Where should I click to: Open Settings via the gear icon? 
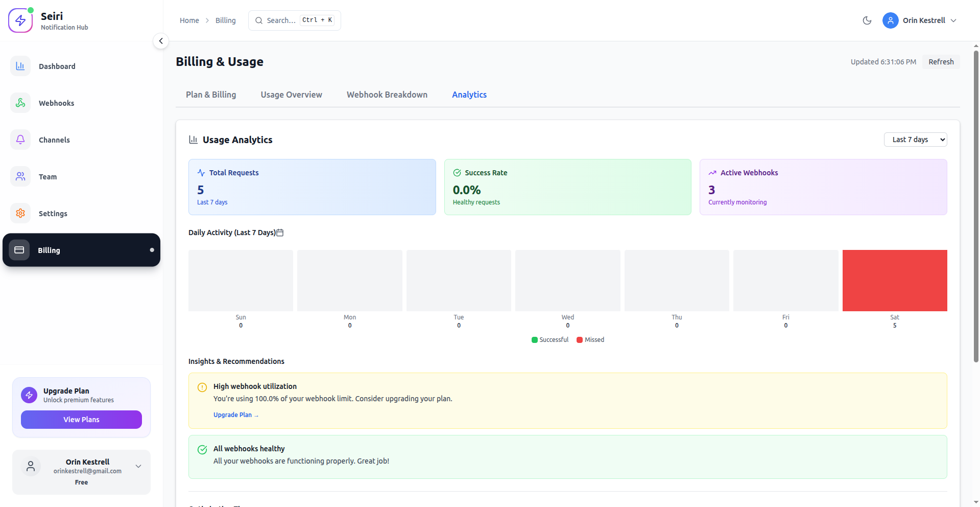click(20, 213)
